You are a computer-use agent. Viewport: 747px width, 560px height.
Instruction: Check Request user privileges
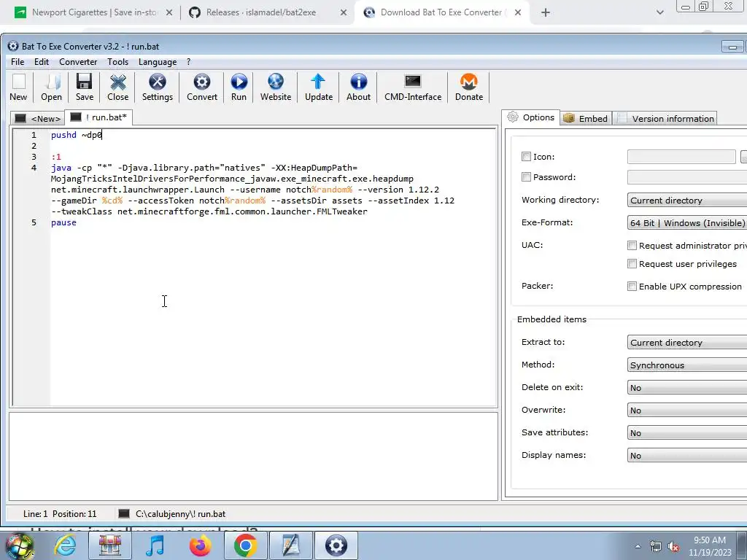[x=632, y=263]
